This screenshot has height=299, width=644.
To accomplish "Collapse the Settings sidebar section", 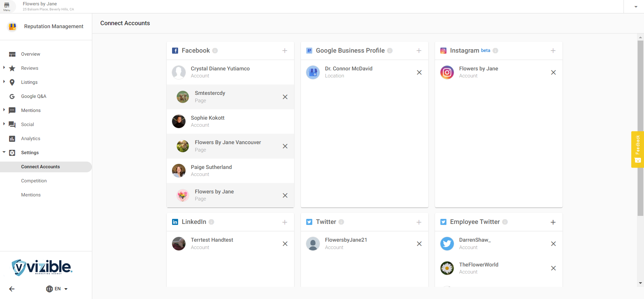I will click(x=4, y=152).
